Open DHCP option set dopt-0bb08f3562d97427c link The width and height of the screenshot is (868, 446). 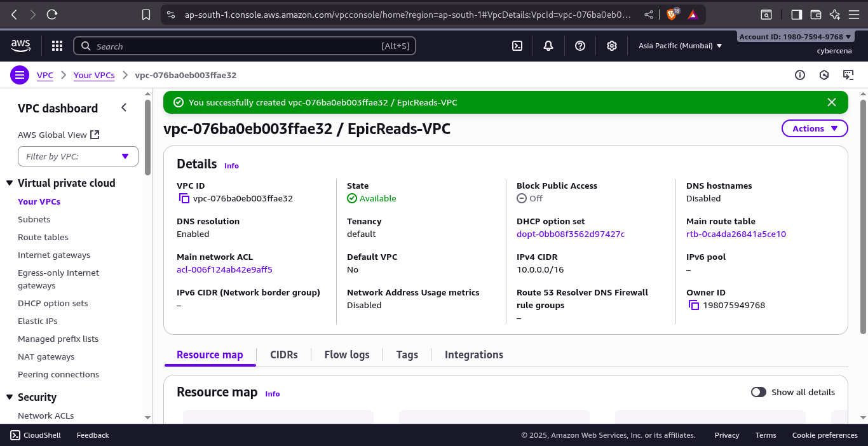coord(571,234)
